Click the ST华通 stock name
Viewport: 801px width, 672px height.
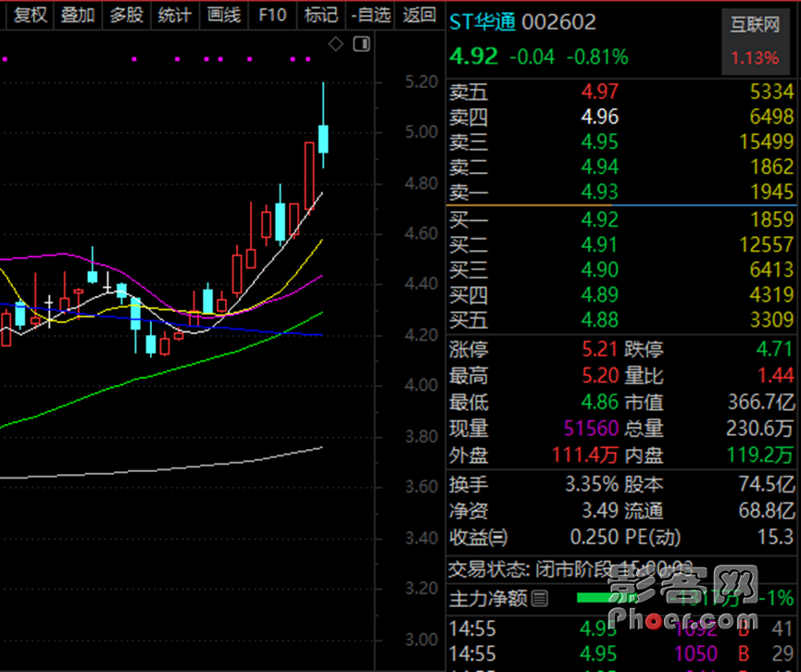click(x=482, y=22)
